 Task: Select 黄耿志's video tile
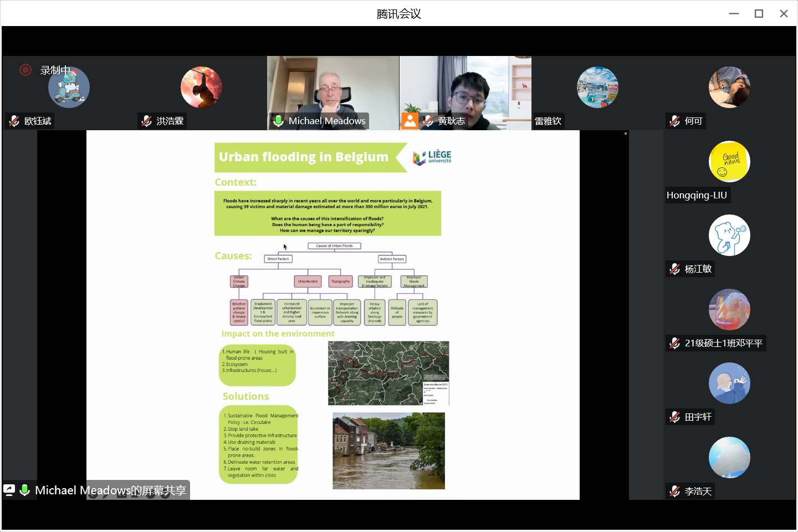click(x=465, y=89)
